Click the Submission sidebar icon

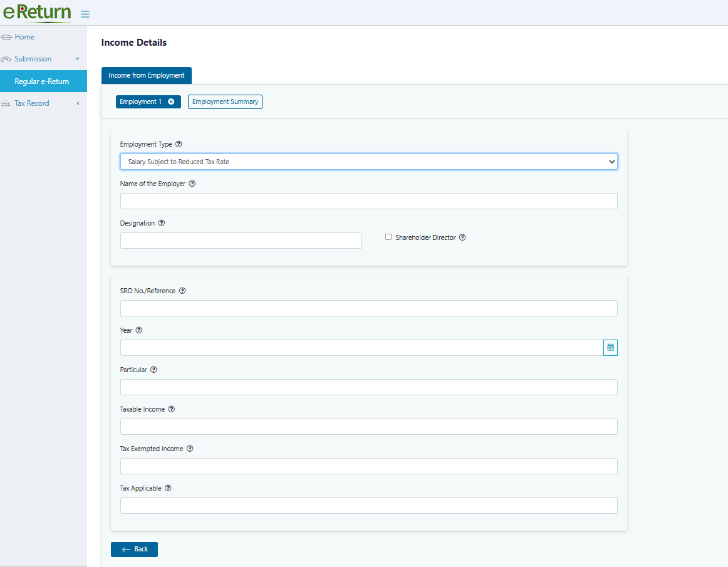click(6, 59)
